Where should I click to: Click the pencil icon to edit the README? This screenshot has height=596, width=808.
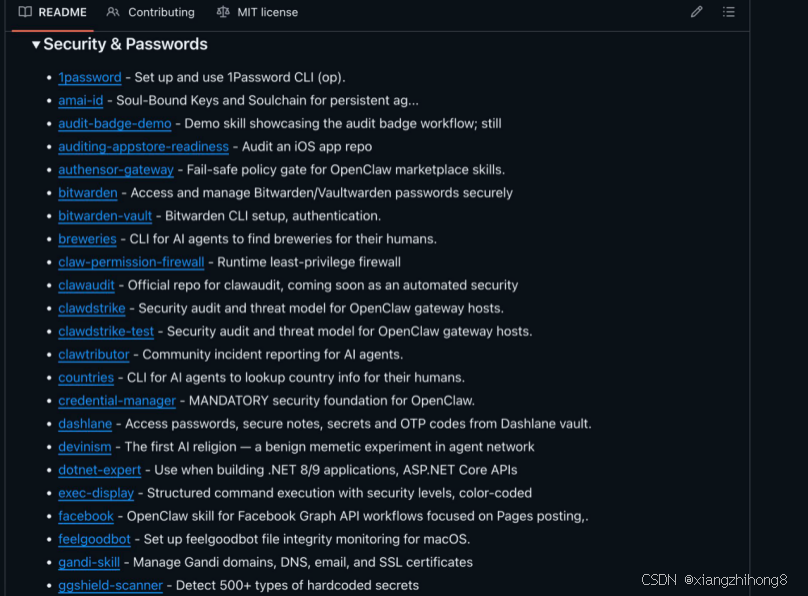pyautogui.click(x=697, y=12)
